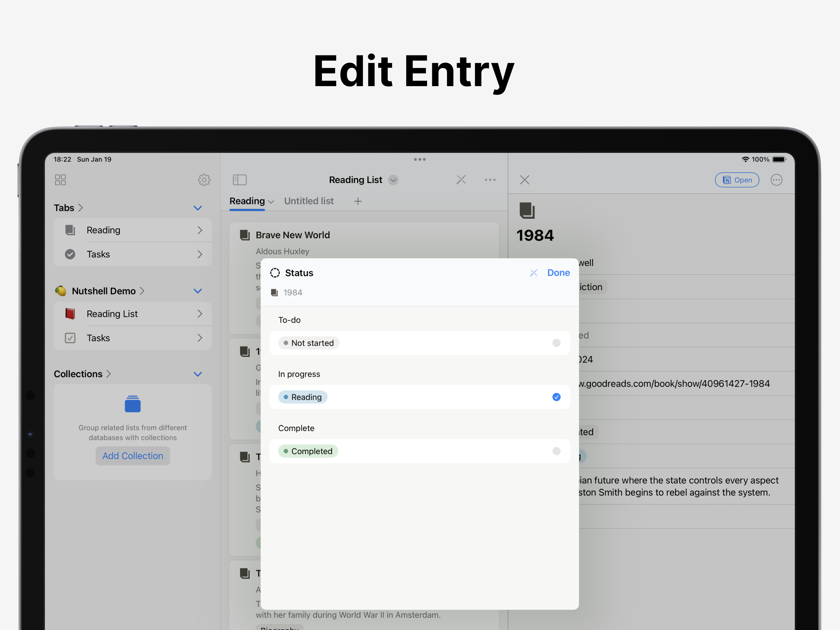Viewport: 840px width, 630px height.
Task: Click the blue Collections stack icon
Action: click(133, 404)
